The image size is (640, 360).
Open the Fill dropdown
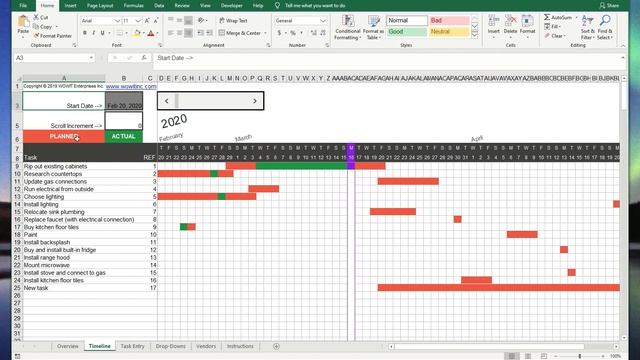coord(553,27)
